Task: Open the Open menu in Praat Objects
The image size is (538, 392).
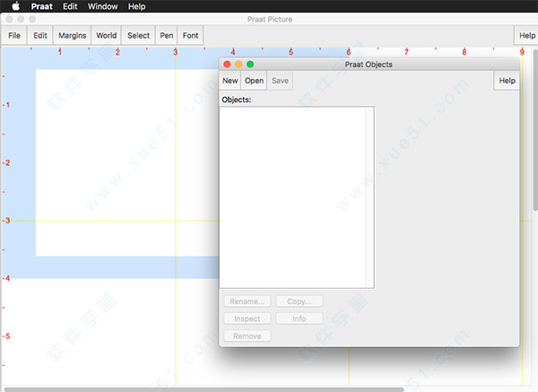Action: (x=254, y=81)
